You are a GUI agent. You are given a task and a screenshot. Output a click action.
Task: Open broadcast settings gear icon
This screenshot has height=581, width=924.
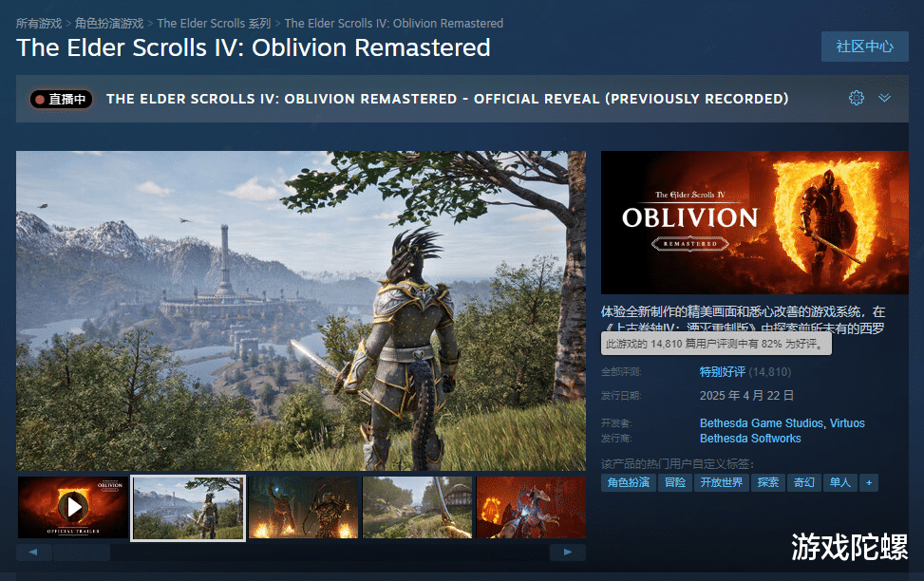tap(857, 98)
